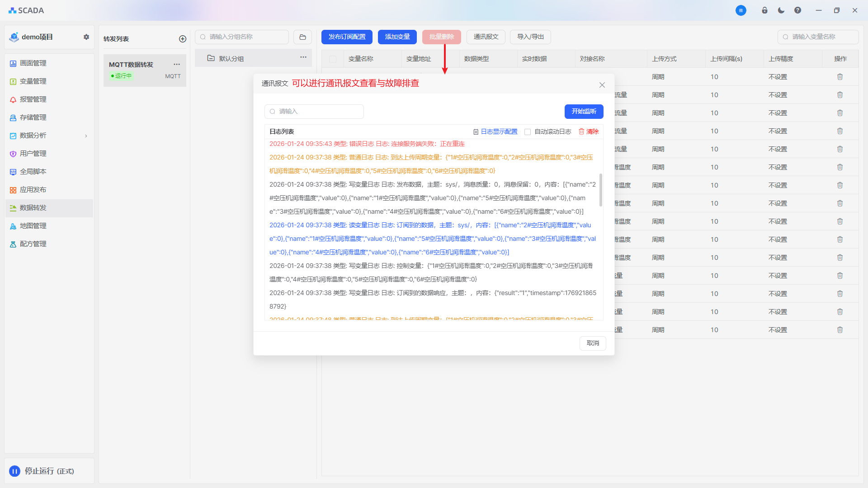The width and height of the screenshot is (868, 488).
Task: Enable 自动滚动日志 checkbox
Action: (x=528, y=132)
